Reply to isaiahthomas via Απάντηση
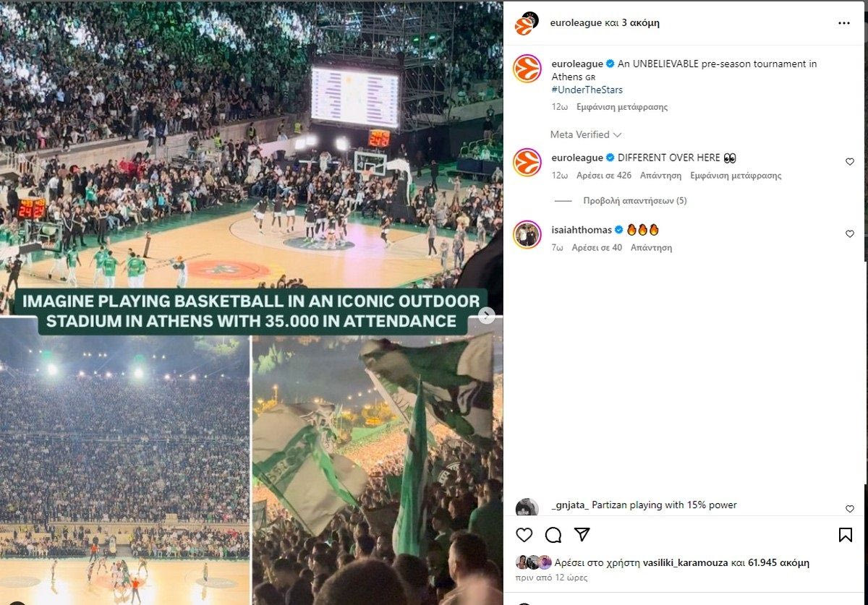This screenshot has height=605, width=868. [651, 248]
